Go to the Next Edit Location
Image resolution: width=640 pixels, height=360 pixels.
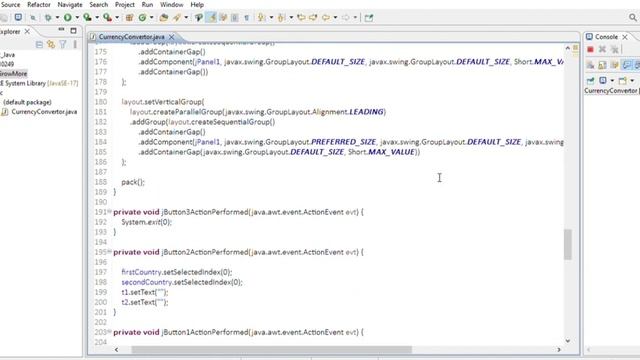313,18
